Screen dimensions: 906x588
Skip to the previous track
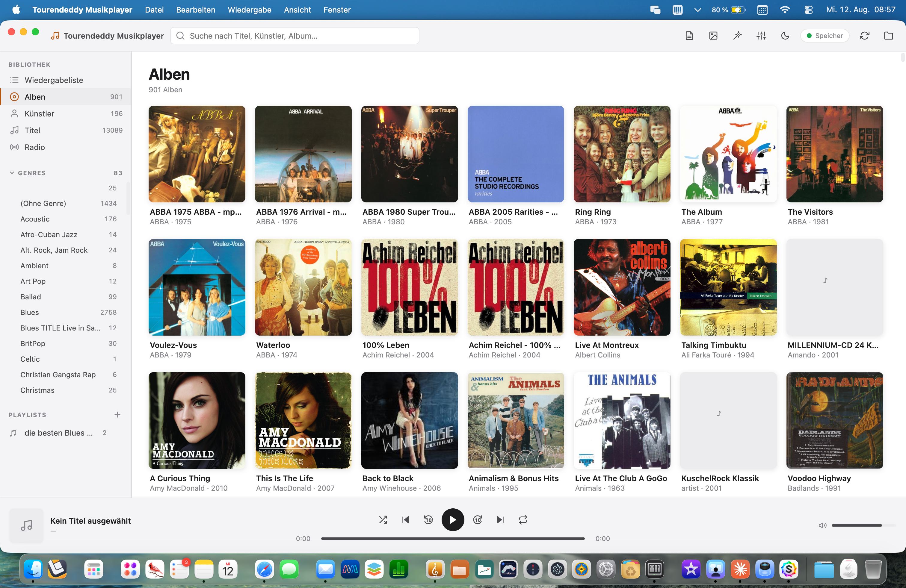click(406, 520)
